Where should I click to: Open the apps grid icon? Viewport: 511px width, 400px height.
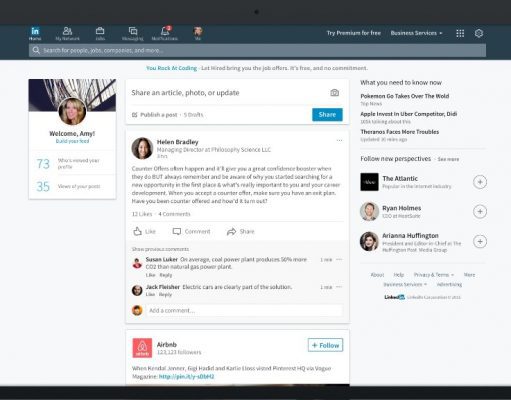[460, 33]
